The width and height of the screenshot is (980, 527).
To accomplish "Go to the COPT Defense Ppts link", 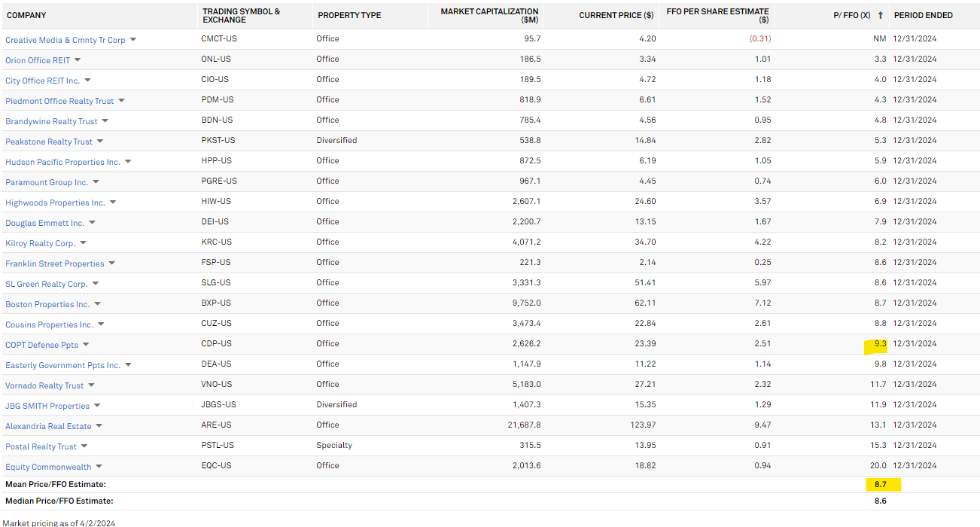I will [41, 345].
